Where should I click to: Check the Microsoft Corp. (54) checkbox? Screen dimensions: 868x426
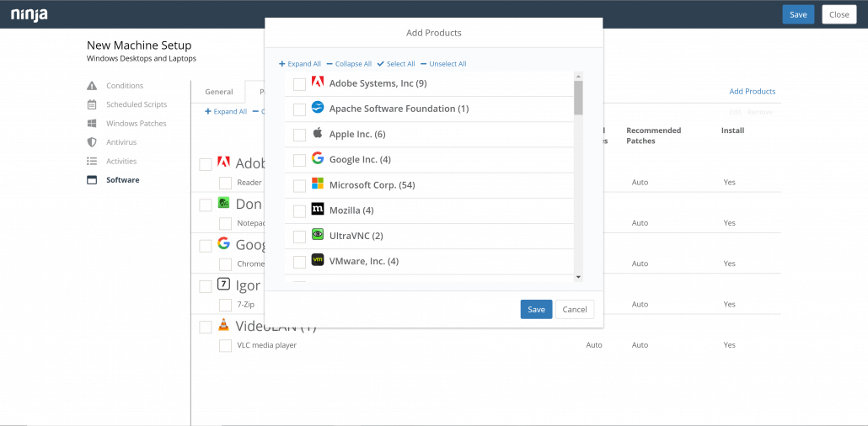(299, 186)
